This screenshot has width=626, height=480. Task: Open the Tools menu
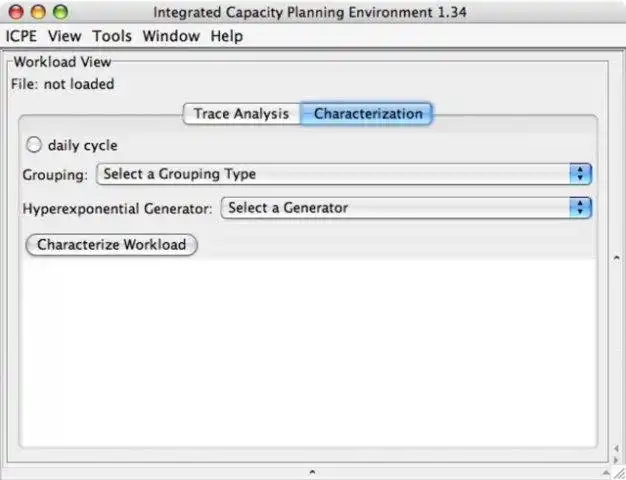coord(112,36)
